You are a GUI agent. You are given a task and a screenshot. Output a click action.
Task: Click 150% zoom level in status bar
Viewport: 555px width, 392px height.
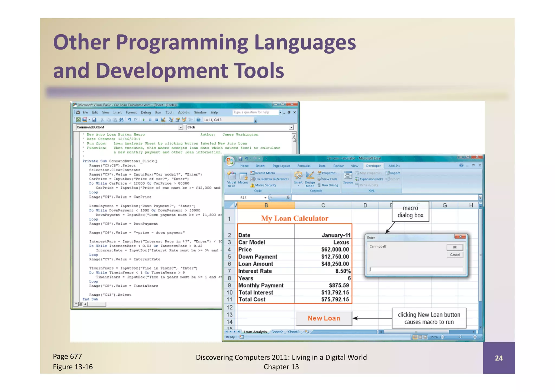pos(434,337)
